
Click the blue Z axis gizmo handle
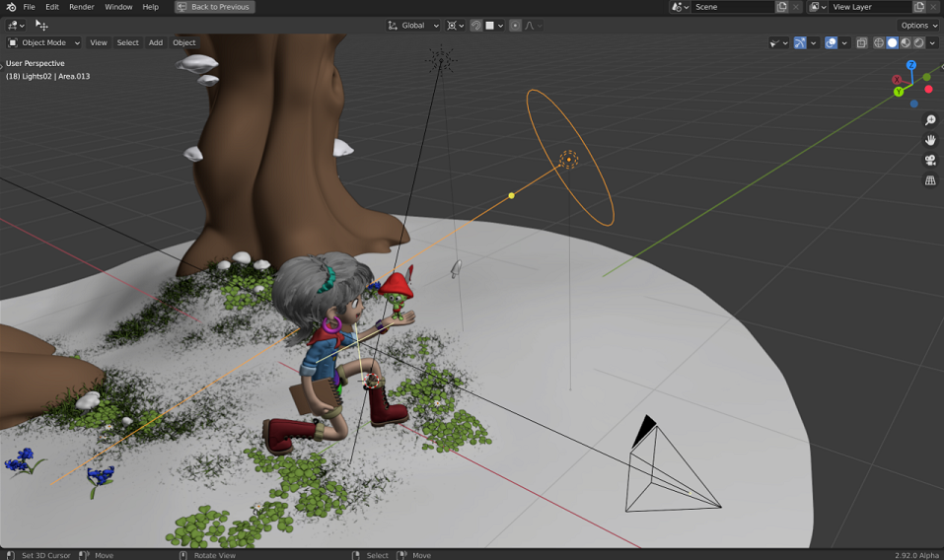pos(910,65)
